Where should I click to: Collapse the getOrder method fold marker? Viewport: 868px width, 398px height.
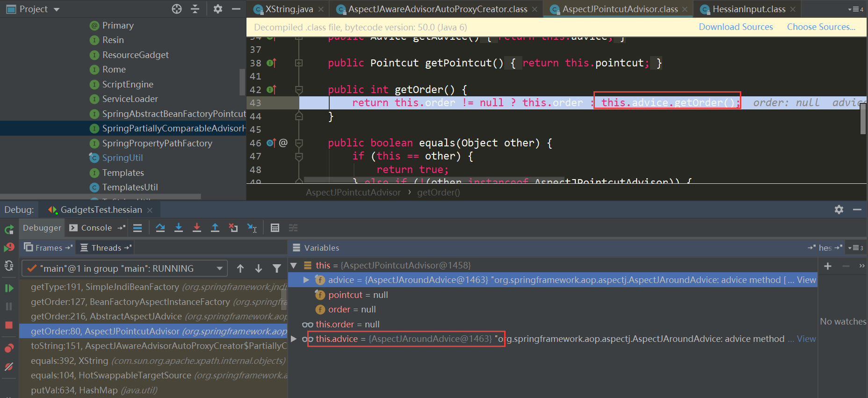point(299,89)
